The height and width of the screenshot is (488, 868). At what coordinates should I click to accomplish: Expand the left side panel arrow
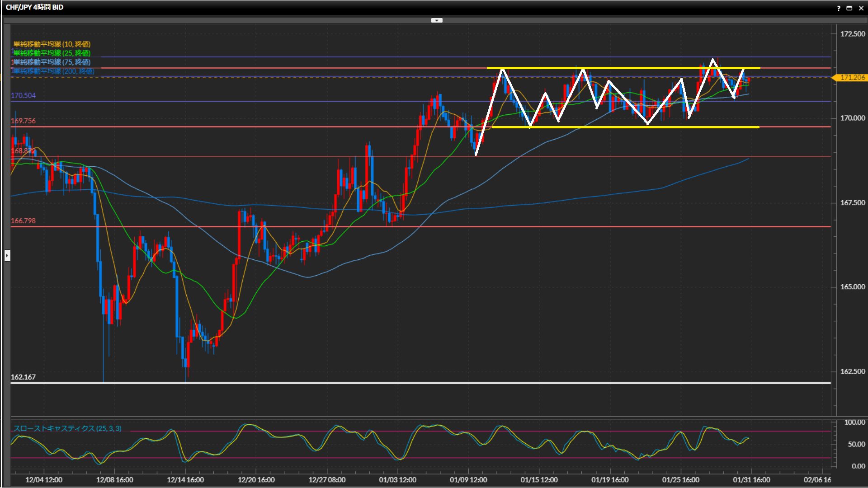point(7,256)
